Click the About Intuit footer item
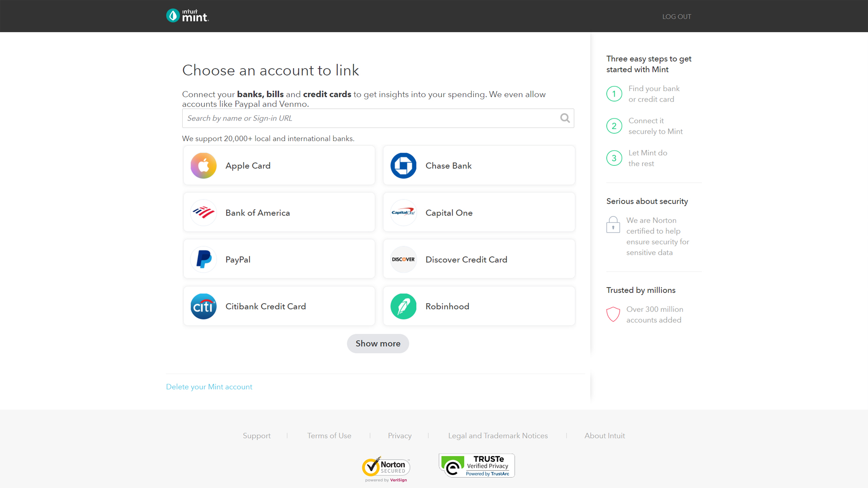This screenshot has height=488, width=868. pyautogui.click(x=605, y=436)
